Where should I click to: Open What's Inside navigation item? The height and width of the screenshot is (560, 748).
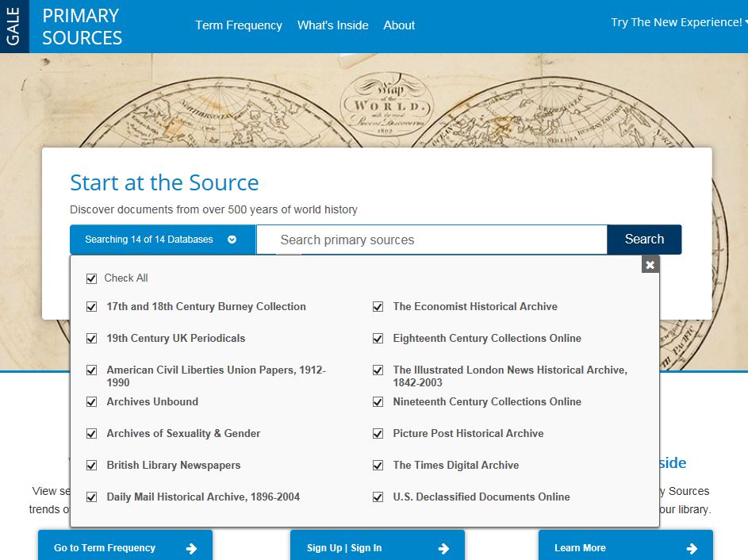tap(332, 25)
